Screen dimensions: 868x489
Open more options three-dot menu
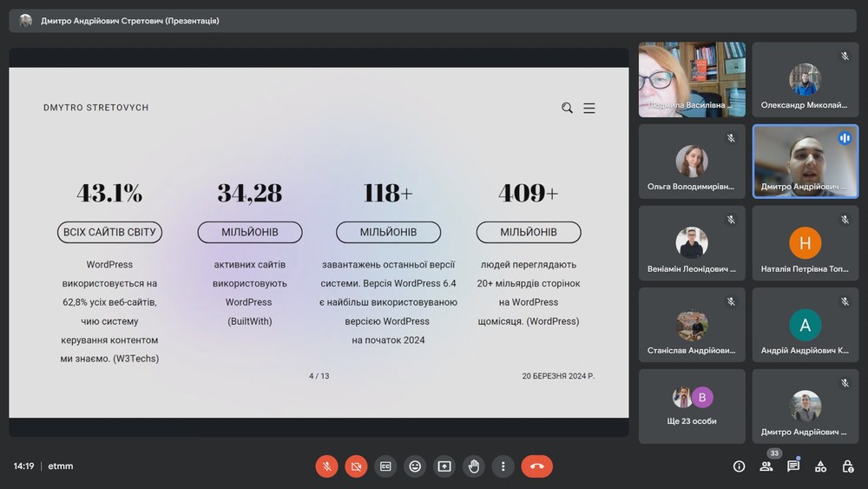click(503, 466)
